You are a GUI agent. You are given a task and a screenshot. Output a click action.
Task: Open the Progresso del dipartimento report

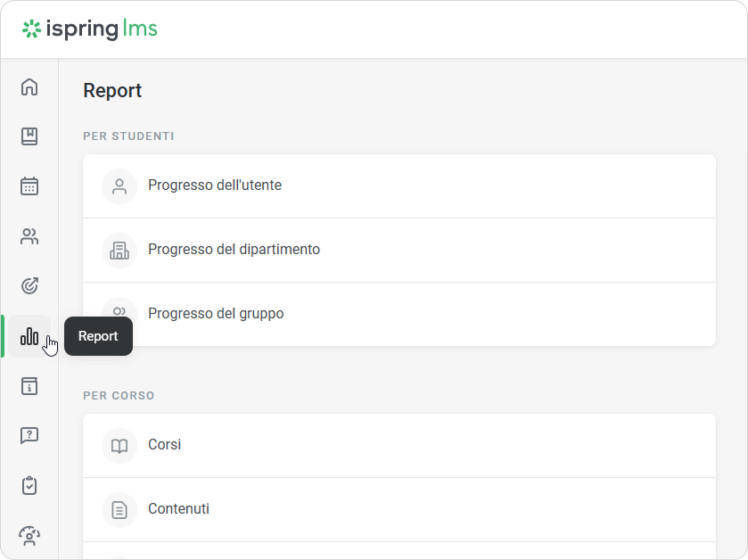(x=234, y=250)
